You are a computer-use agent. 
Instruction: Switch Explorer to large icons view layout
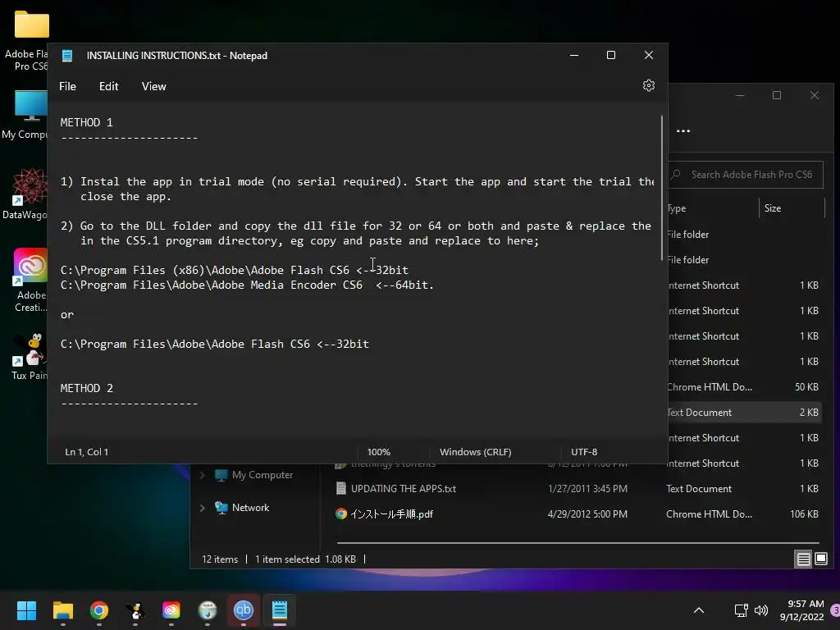click(820, 559)
